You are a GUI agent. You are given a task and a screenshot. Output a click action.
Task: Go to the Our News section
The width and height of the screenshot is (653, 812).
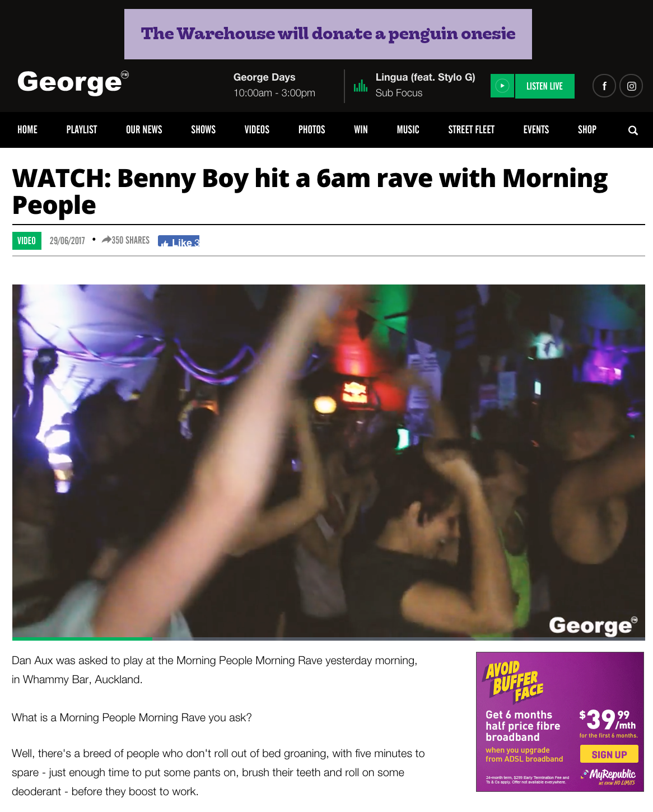tap(144, 129)
